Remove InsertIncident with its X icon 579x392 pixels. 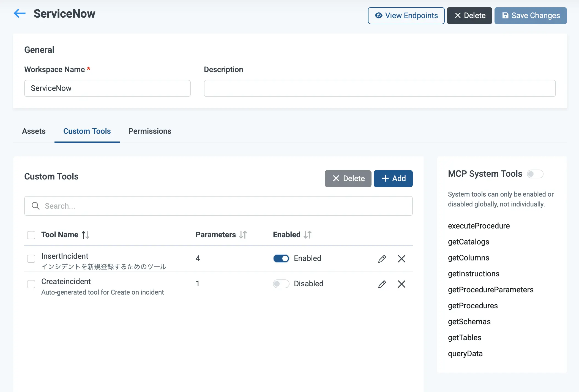tap(402, 259)
